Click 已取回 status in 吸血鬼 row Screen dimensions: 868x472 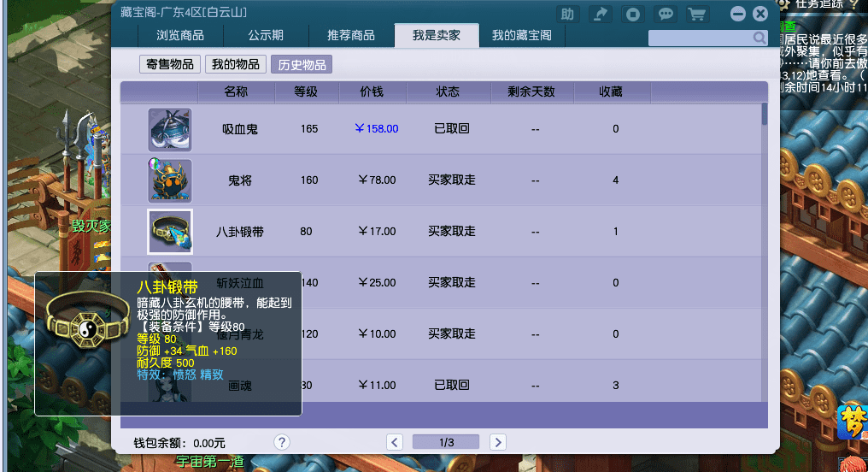(452, 129)
